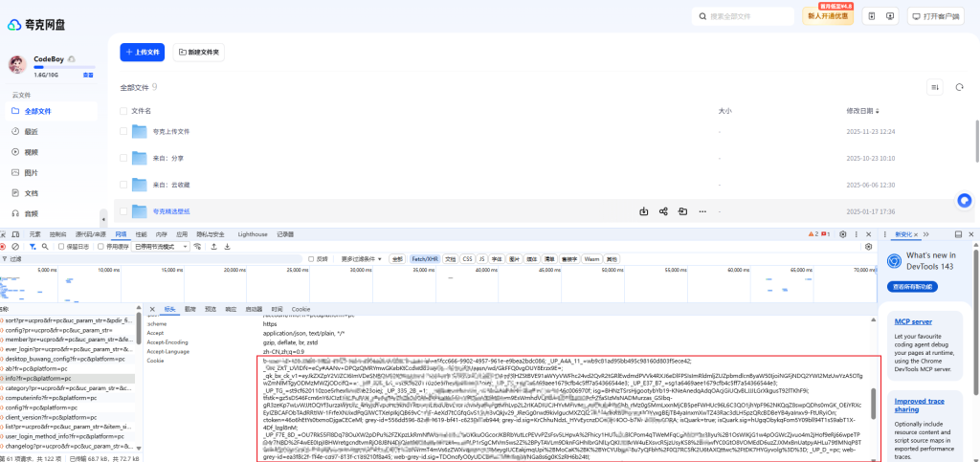This screenshot has height=462, width=980.
Task: Select the JS request type filter
Action: (481, 258)
